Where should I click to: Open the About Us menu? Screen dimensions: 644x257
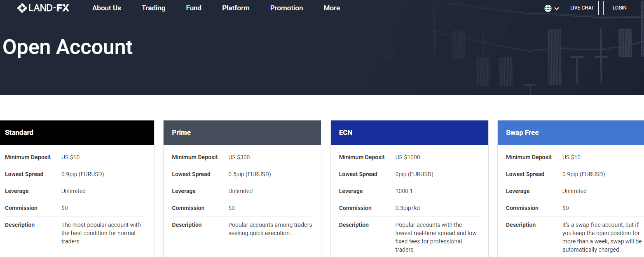[107, 8]
